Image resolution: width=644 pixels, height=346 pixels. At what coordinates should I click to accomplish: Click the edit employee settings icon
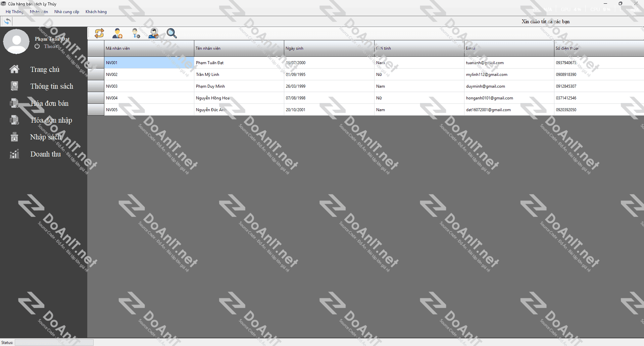(136, 33)
